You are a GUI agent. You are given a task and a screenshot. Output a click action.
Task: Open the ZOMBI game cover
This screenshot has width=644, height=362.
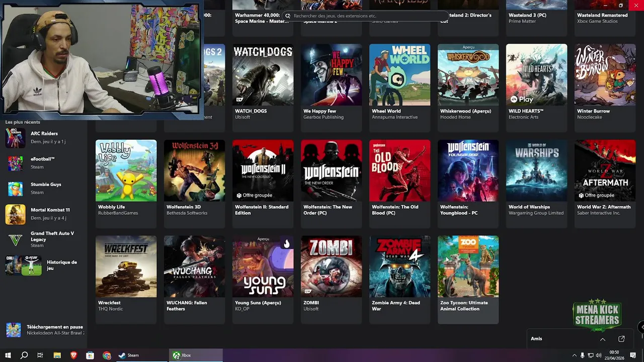tap(331, 266)
